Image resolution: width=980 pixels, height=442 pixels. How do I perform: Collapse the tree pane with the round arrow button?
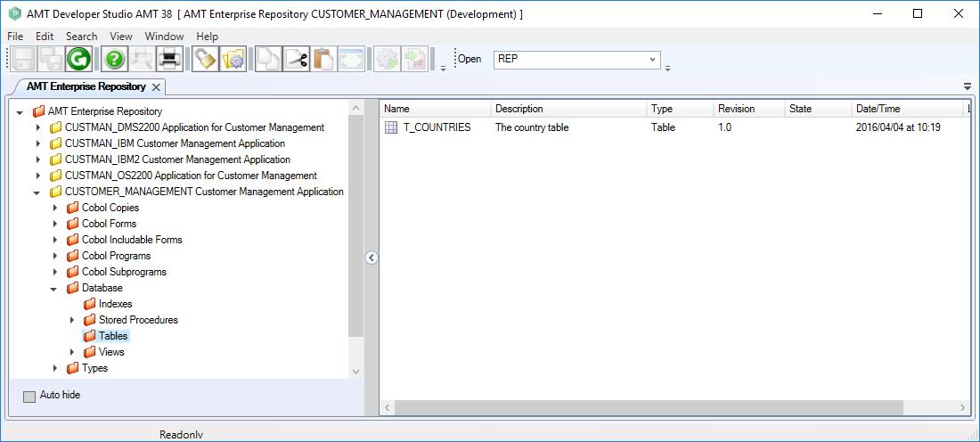click(x=372, y=258)
